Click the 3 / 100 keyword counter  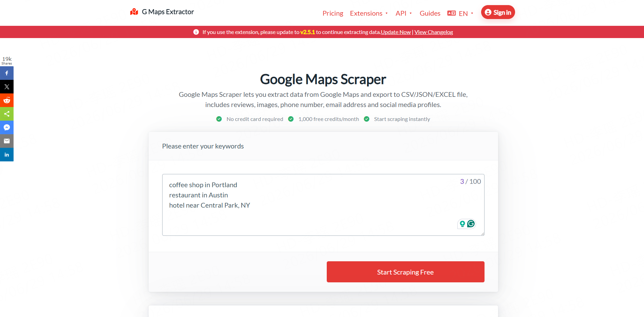pyautogui.click(x=470, y=181)
